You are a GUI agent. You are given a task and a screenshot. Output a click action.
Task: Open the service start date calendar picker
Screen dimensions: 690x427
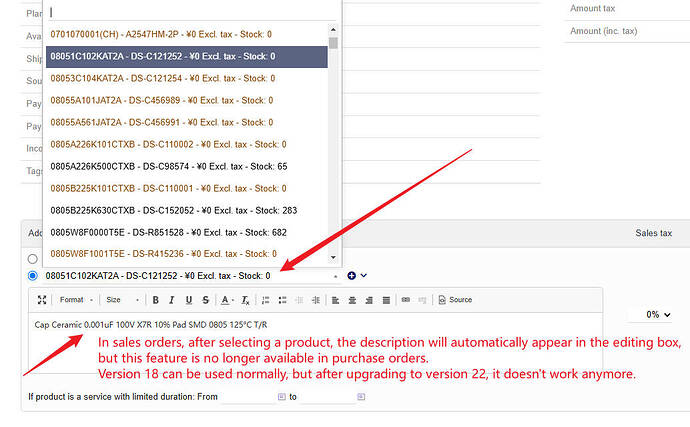[282, 397]
